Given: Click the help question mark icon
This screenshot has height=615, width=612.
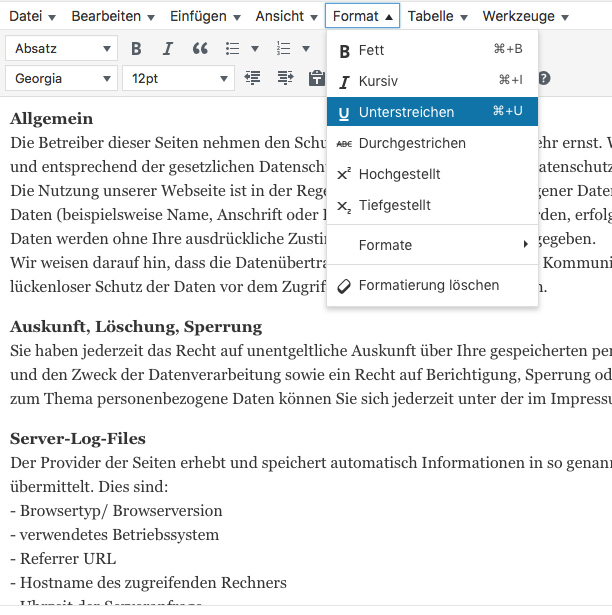Looking at the screenshot, I should click(x=545, y=78).
